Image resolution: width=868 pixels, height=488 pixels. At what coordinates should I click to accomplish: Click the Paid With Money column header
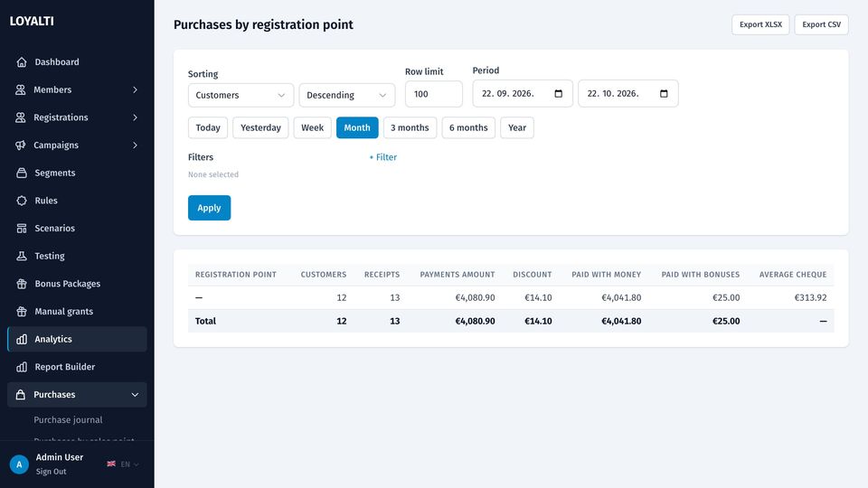coord(606,275)
